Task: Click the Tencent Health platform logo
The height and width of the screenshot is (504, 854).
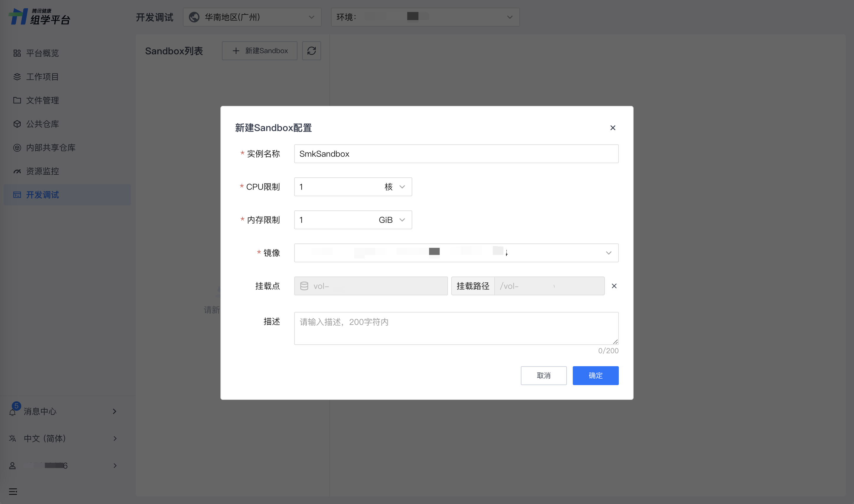Action: 39,17
